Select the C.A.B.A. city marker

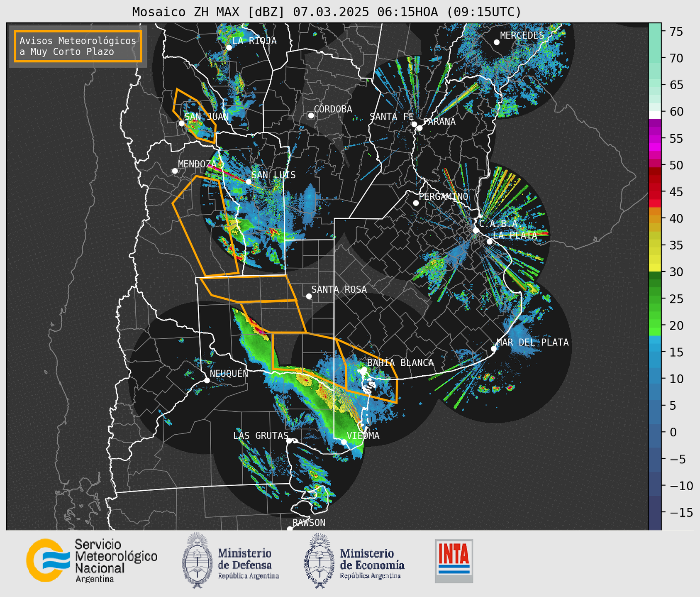point(476,230)
